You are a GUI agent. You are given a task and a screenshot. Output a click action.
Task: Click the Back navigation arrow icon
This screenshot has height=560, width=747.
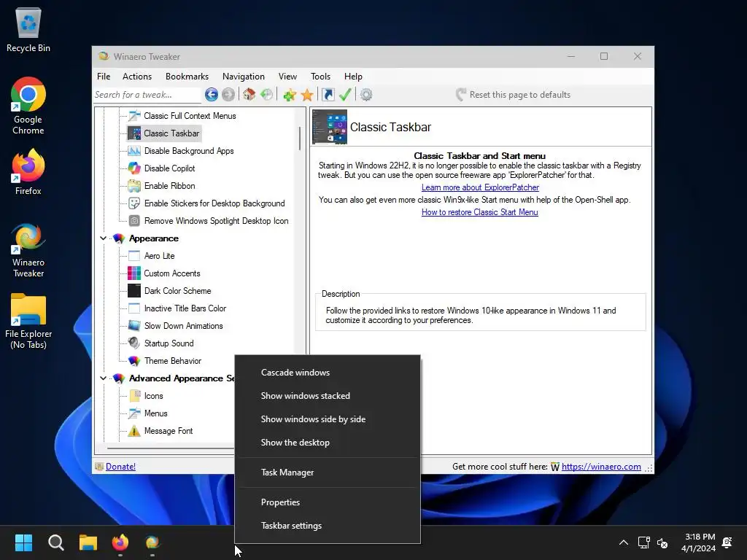click(212, 95)
